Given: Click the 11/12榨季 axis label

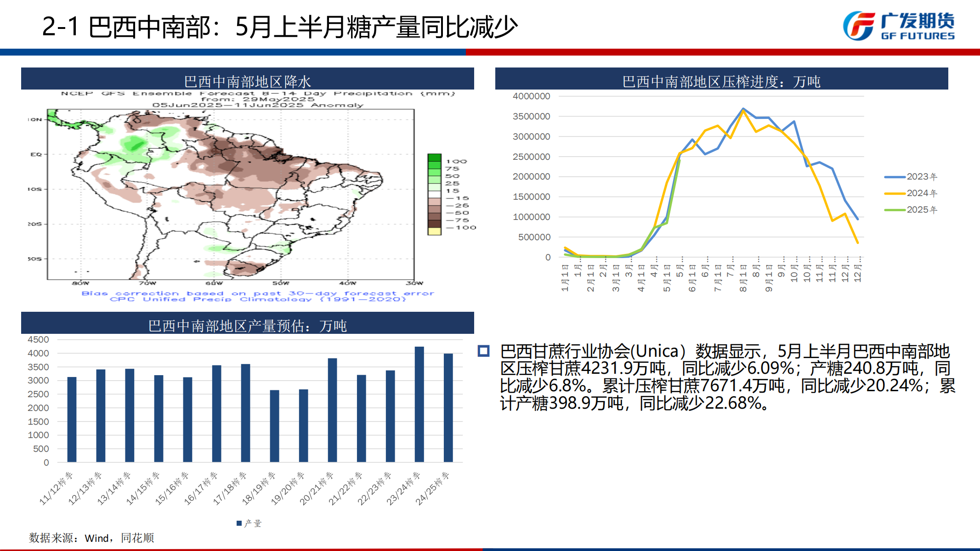Looking at the screenshot, I should click(x=57, y=488).
